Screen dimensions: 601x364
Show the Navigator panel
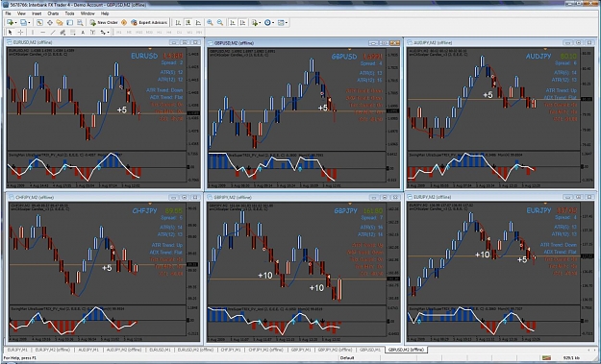60,23
